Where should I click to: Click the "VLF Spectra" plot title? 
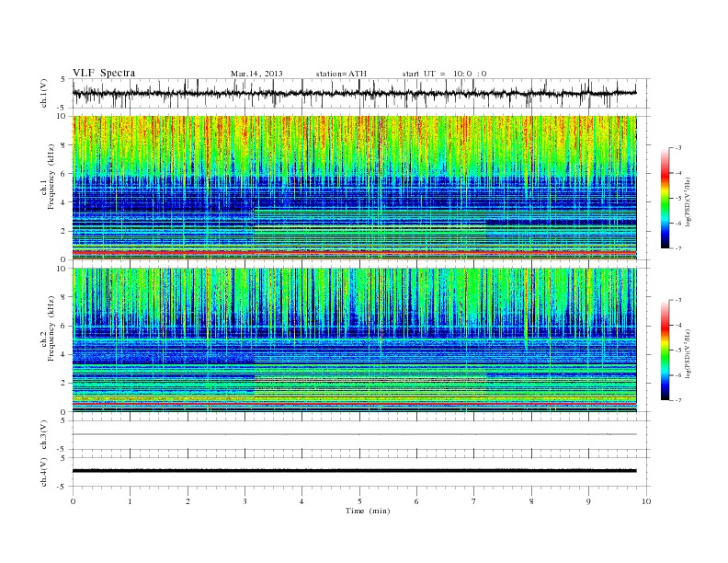(104, 73)
